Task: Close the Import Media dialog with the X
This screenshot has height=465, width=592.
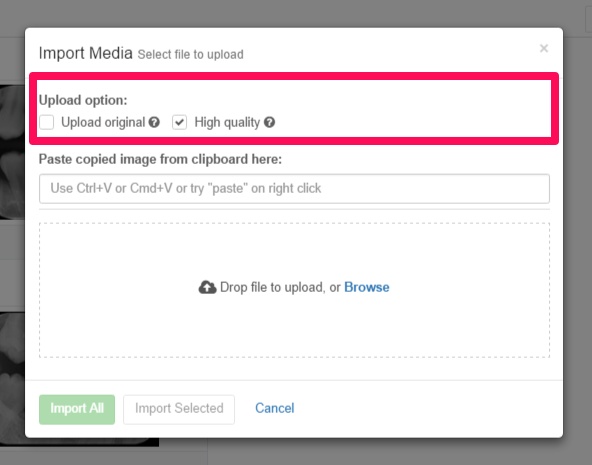Action: coord(544,48)
